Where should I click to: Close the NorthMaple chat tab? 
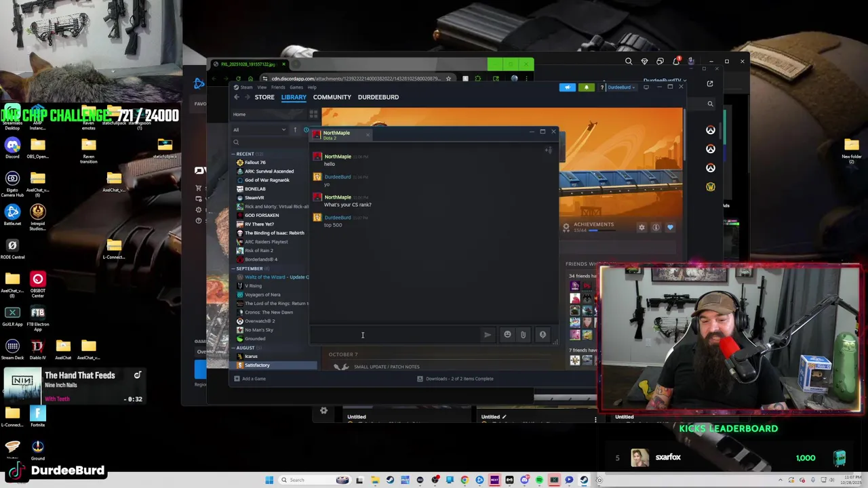pos(368,136)
